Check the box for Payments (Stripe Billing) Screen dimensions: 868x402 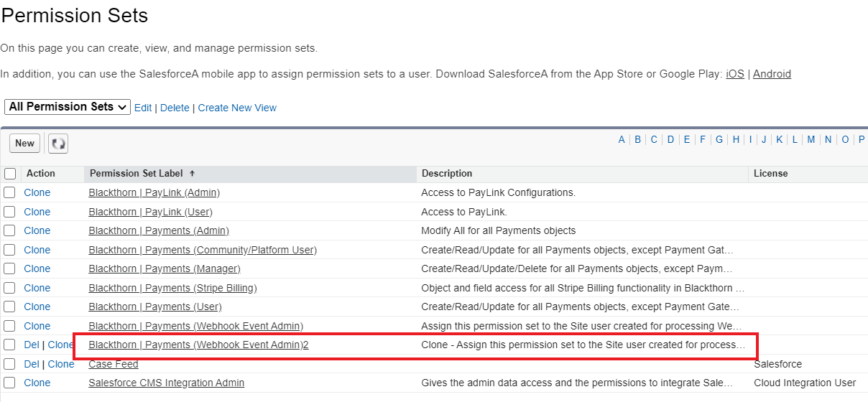9,288
